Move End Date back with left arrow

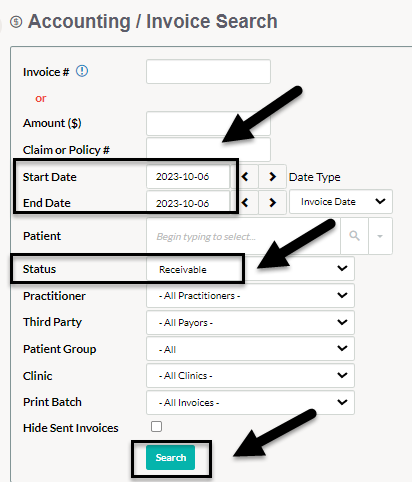[245, 202]
